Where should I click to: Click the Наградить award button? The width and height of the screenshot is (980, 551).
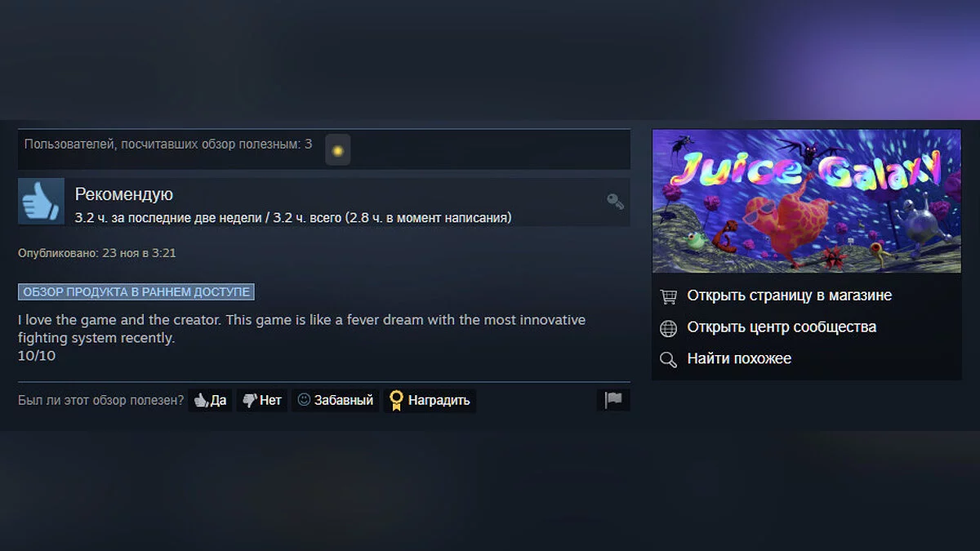pos(430,400)
